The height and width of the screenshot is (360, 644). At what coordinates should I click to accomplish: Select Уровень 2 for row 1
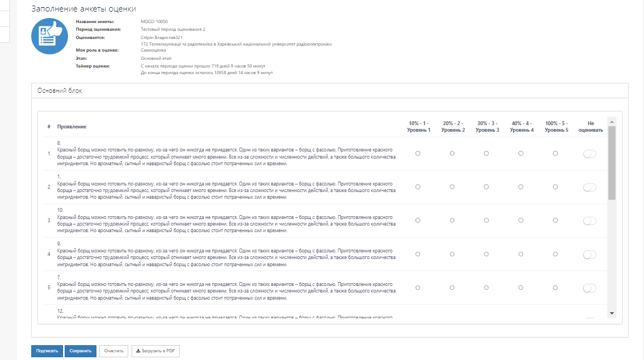pyautogui.click(x=452, y=154)
